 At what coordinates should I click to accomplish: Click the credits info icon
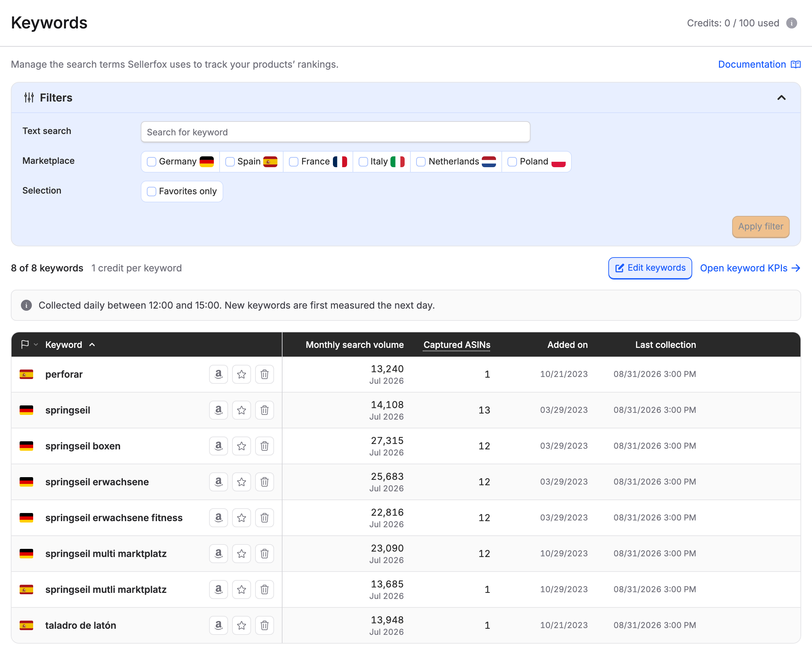click(x=791, y=23)
